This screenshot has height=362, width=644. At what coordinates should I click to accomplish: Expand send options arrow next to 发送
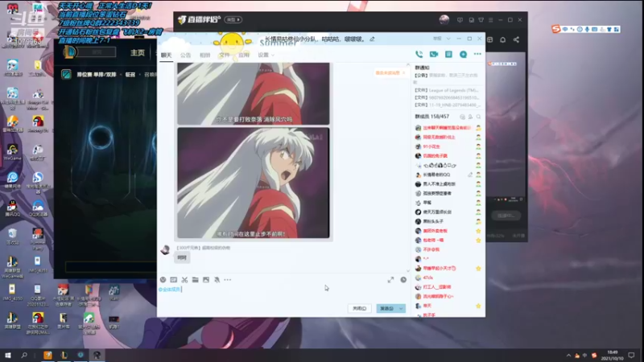click(401, 309)
